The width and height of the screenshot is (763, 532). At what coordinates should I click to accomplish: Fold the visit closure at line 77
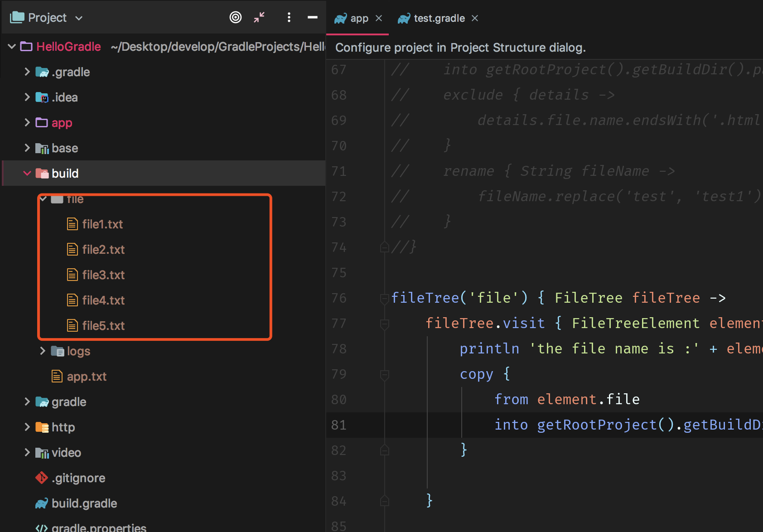coord(385,324)
